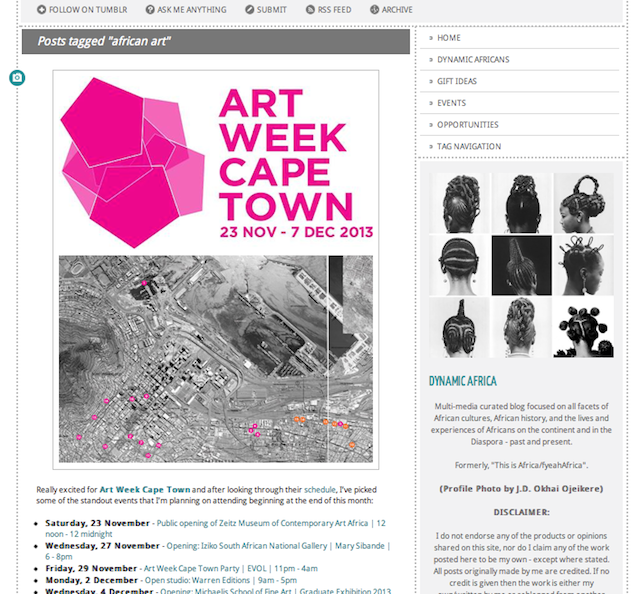Click the 23 NOV - 7 DEC 2013 poster text
The width and height of the screenshot is (640, 594).
(x=296, y=232)
